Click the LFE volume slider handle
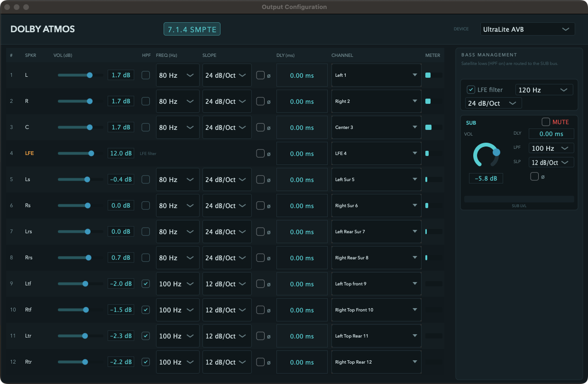 (x=92, y=153)
